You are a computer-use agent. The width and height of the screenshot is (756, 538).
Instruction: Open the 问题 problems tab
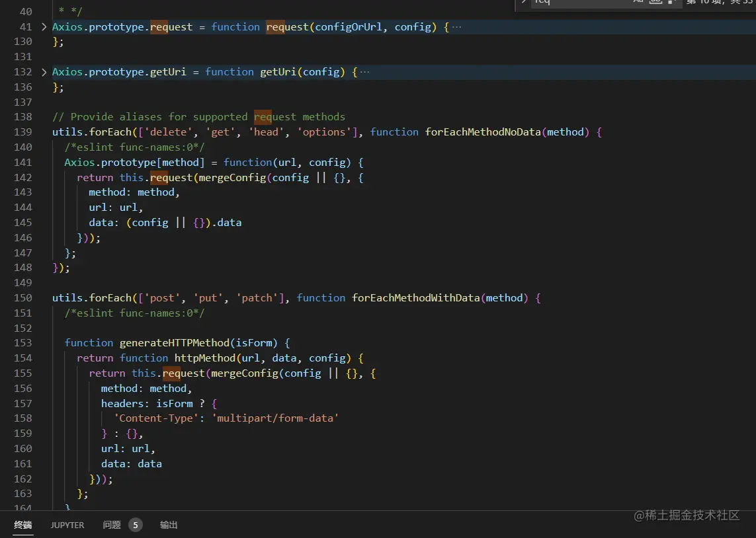[111, 525]
